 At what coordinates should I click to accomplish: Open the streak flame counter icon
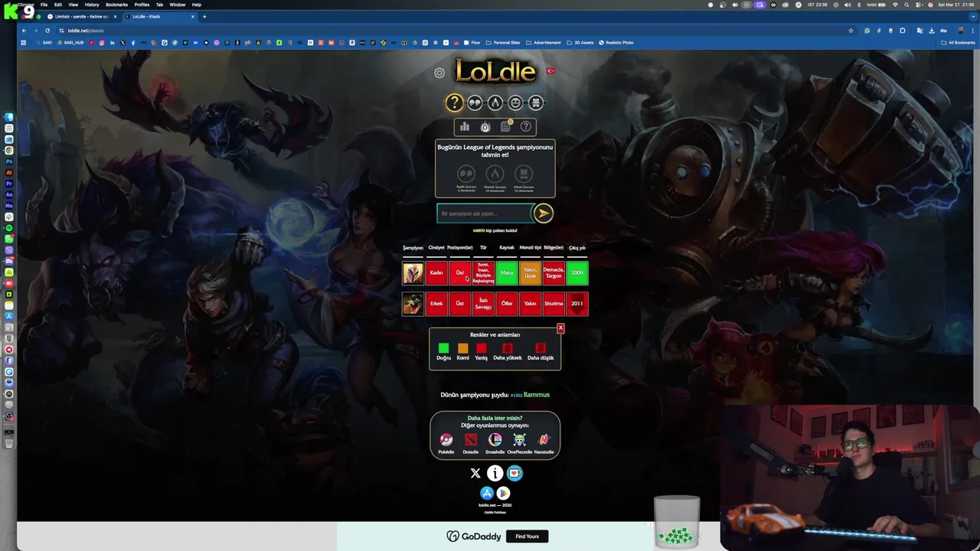coord(485,127)
